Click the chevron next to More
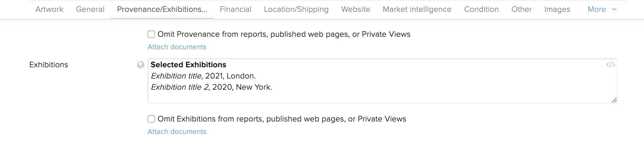The height and width of the screenshot is (142, 644). point(614,9)
